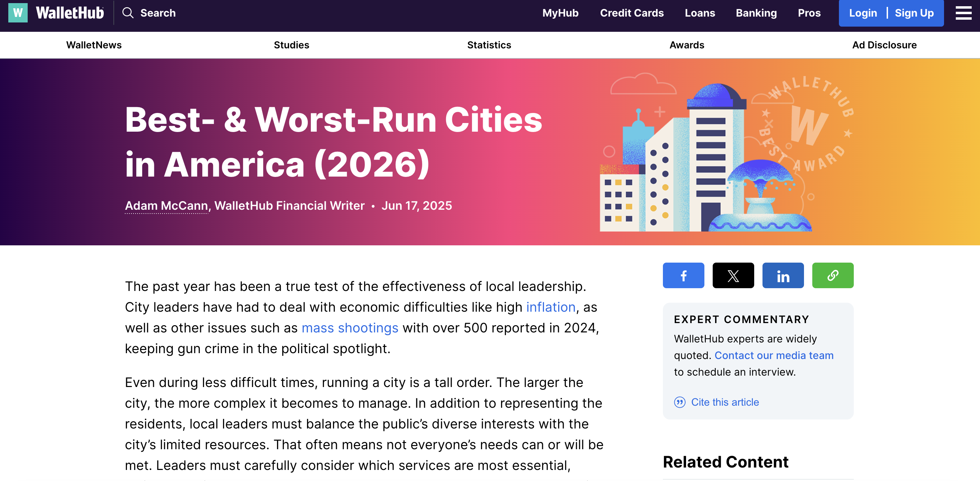This screenshot has width=980, height=481.
Task: Open the hamburger menu icon
Action: (x=963, y=13)
